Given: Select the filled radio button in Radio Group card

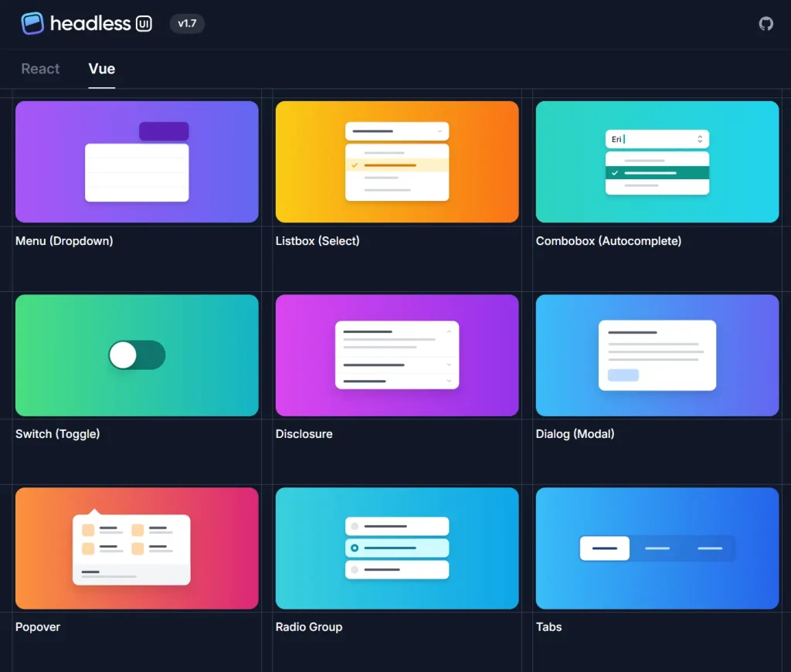Looking at the screenshot, I should (355, 548).
